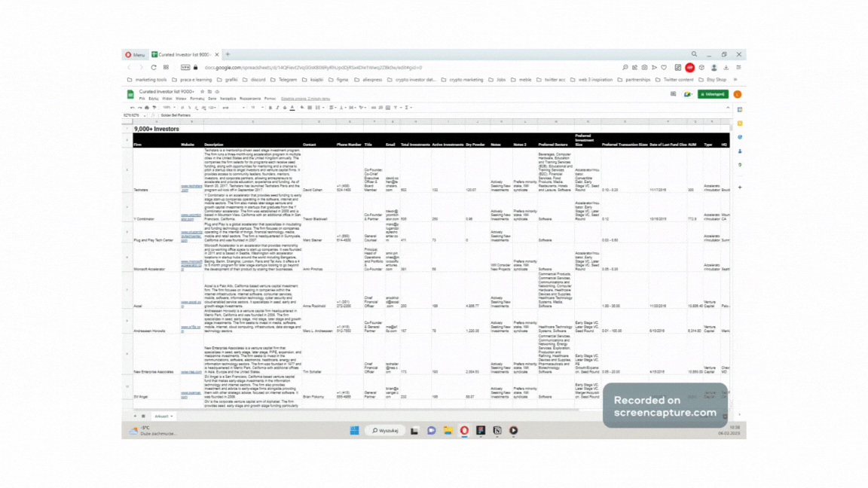
Task: Click the browser address bar URL
Action: (313, 68)
